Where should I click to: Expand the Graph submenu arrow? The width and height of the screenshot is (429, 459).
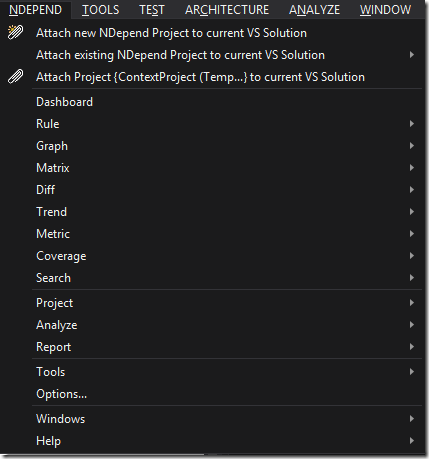pyautogui.click(x=412, y=146)
